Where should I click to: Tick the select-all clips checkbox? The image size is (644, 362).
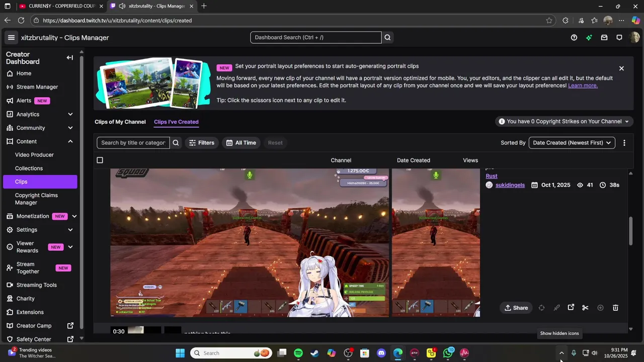[100, 160]
